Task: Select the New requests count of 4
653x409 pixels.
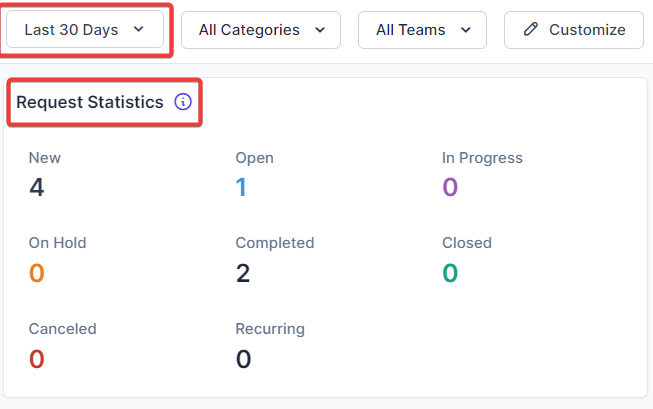Action: [x=37, y=187]
